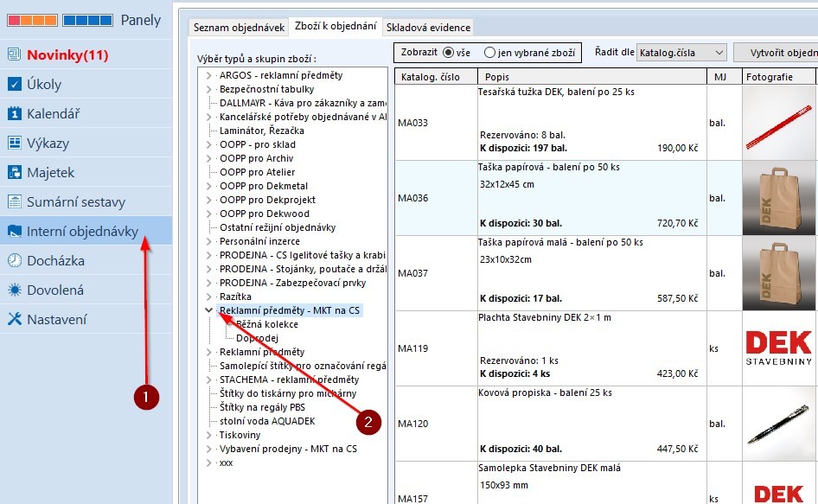818x504 pixels.
Task: Click price 720,70 Kč
Action: (677, 223)
